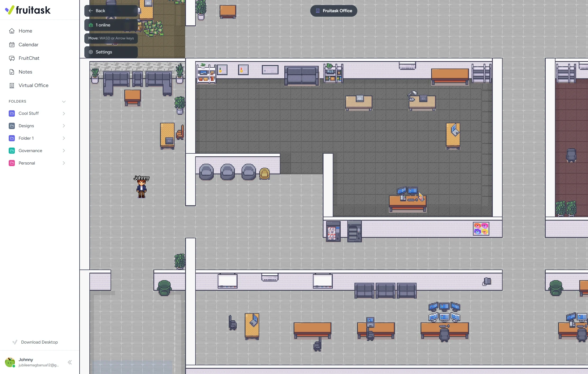Open the virtual office Settings
Screen dimensions: 588x374
pos(111,52)
